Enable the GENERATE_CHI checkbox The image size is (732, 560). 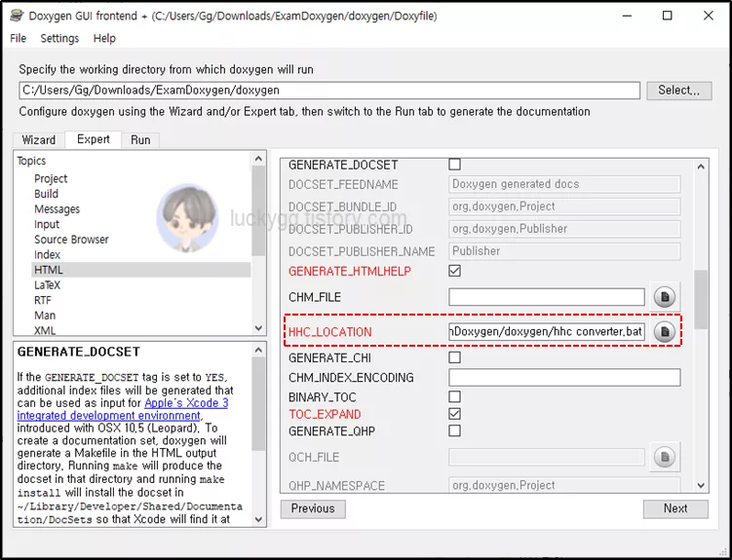click(x=454, y=357)
